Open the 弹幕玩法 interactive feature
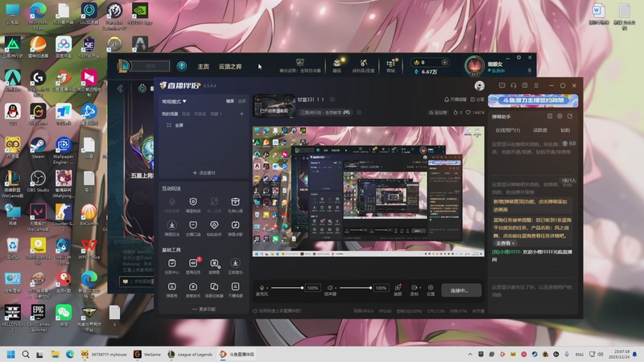Viewport: 644px width, 362px height. pyautogui.click(x=171, y=228)
